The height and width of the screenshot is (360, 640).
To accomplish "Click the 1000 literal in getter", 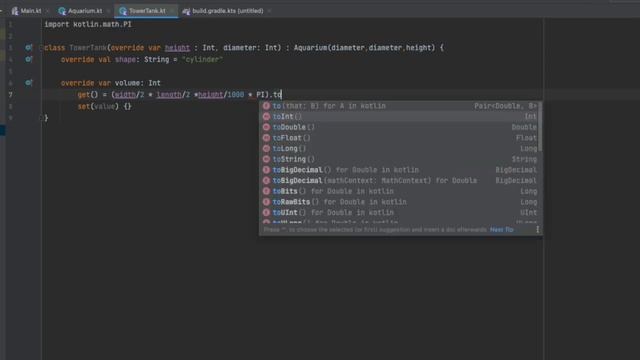I will [x=236, y=95].
